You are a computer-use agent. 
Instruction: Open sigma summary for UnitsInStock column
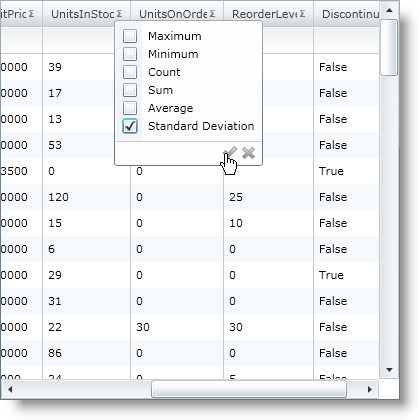click(119, 14)
